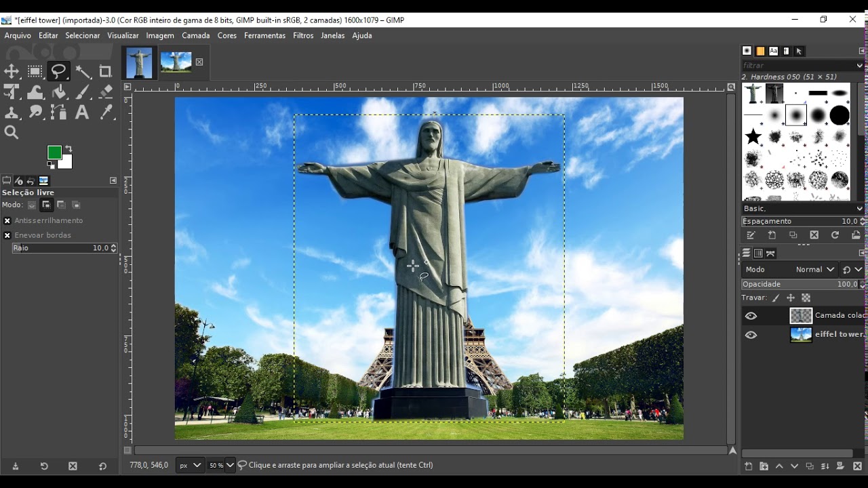Switch to the Patterns tab in brushes dock

pos(760,51)
